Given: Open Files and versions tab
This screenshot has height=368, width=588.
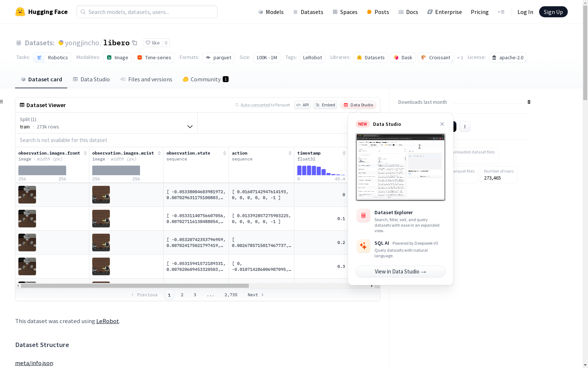Looking at the screenshot, I should tap(146, 79).
